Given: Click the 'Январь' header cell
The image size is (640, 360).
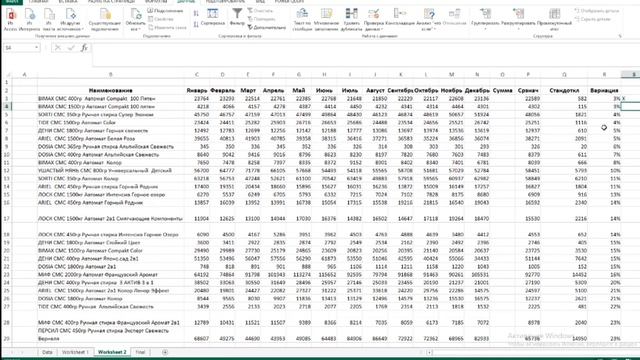Looking at the screenshot, I should [x=197, y=90].
